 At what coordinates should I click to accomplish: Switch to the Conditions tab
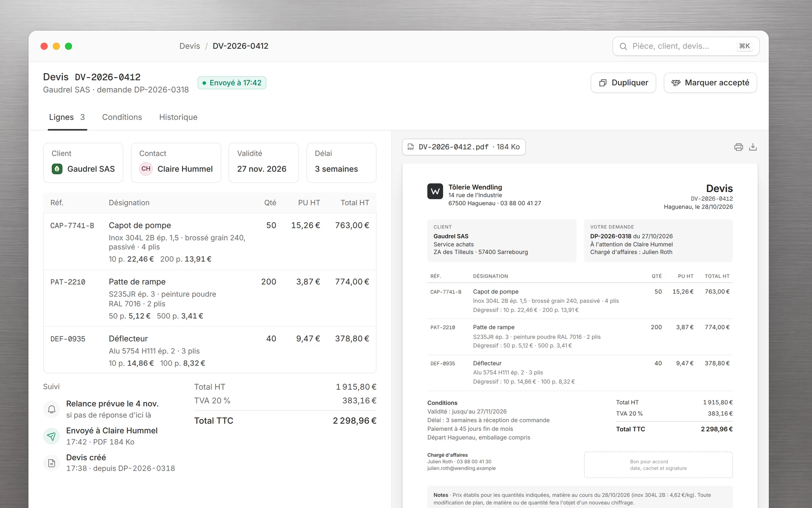click(x=122, y=117)
